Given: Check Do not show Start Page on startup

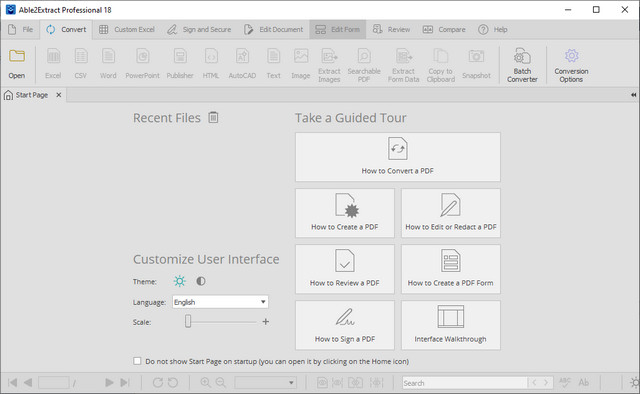Looking at the screenshot, I should [x=137, y=361].
